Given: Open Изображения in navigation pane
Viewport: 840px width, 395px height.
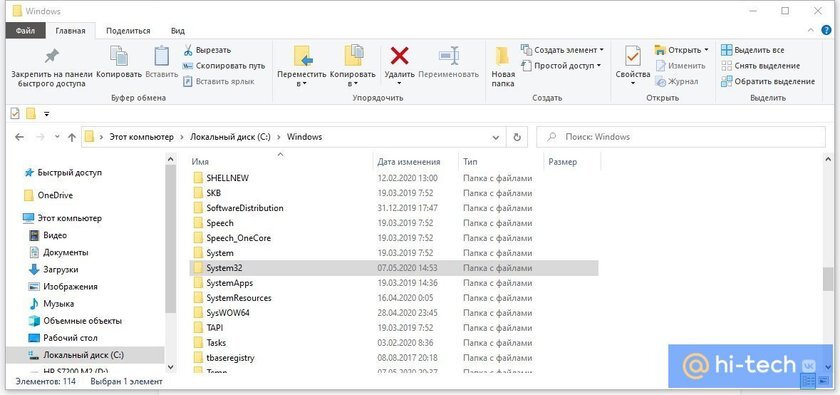Looking at the screenshot, I should 63,287.
